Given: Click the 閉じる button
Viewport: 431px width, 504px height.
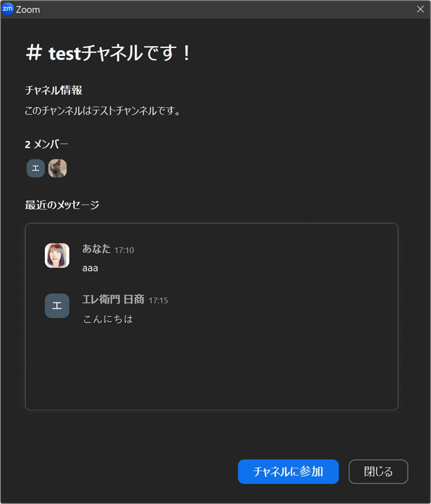Looking at the screenshot, I should (378, 472).
